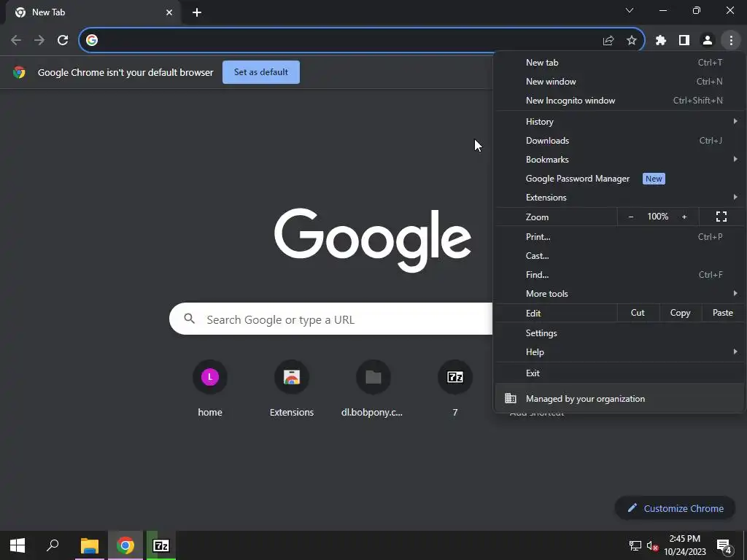Open taskbar search magnifier
Screen dimensions: 747x560
tap(53, 545)
